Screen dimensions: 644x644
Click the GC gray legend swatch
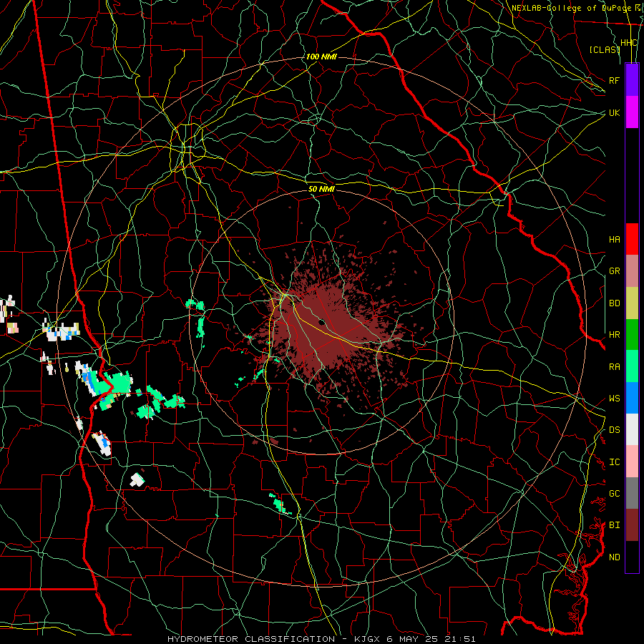coord(632,493)
